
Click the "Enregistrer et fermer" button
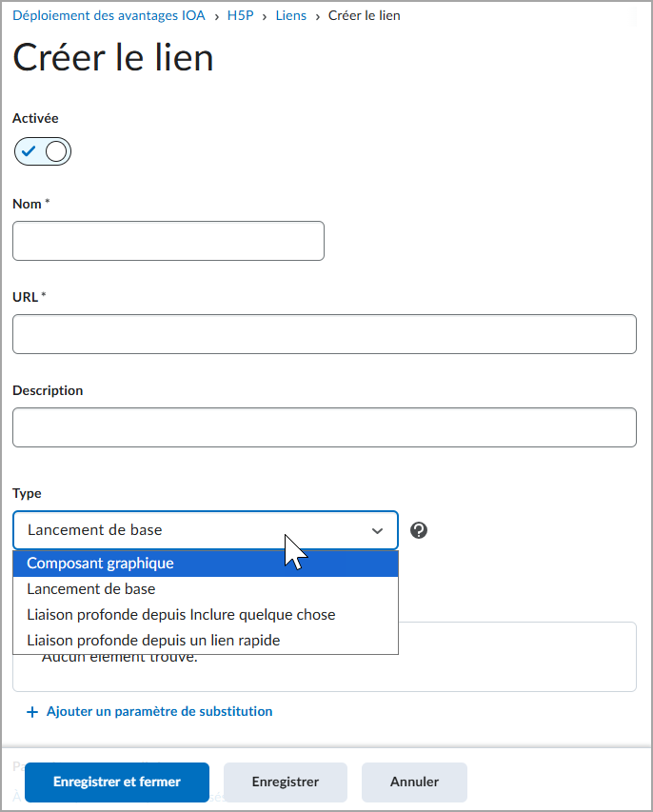coord(116,782)
